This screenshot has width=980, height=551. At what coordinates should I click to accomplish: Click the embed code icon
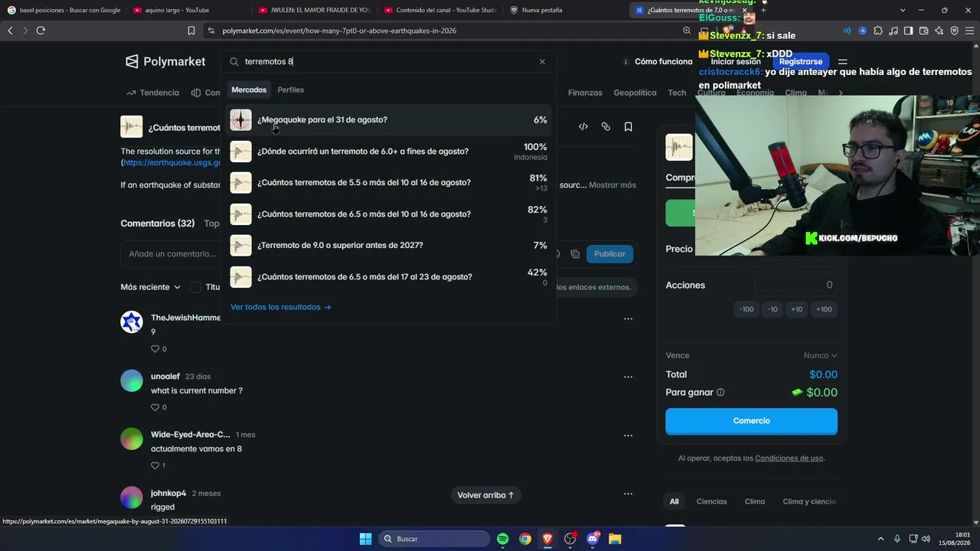coord(583,127)
